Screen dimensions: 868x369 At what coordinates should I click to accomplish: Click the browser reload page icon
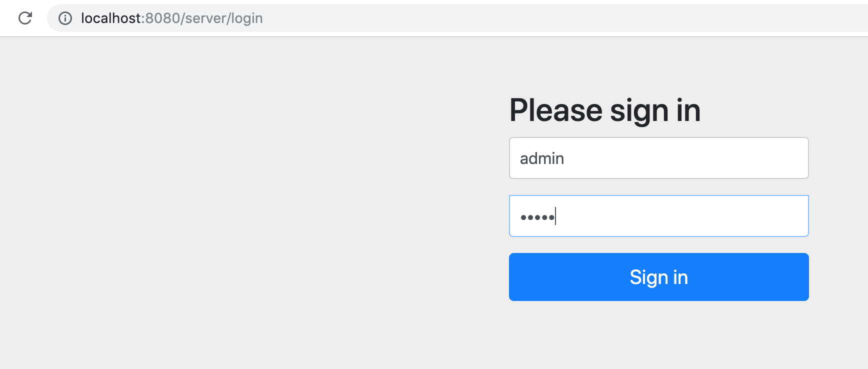(x=25, y=18)
